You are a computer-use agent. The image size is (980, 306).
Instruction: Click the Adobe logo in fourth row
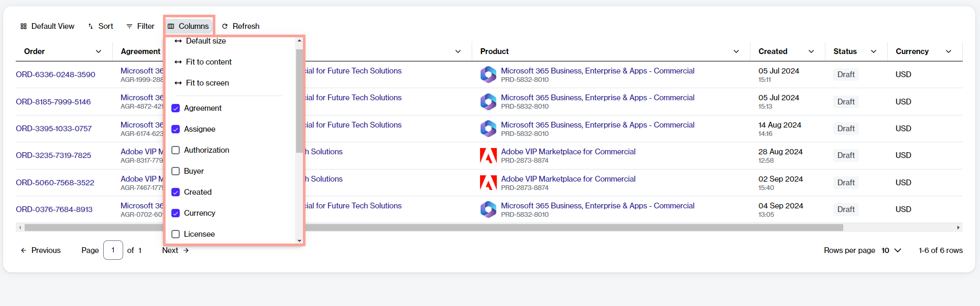(x=488, y=155)
